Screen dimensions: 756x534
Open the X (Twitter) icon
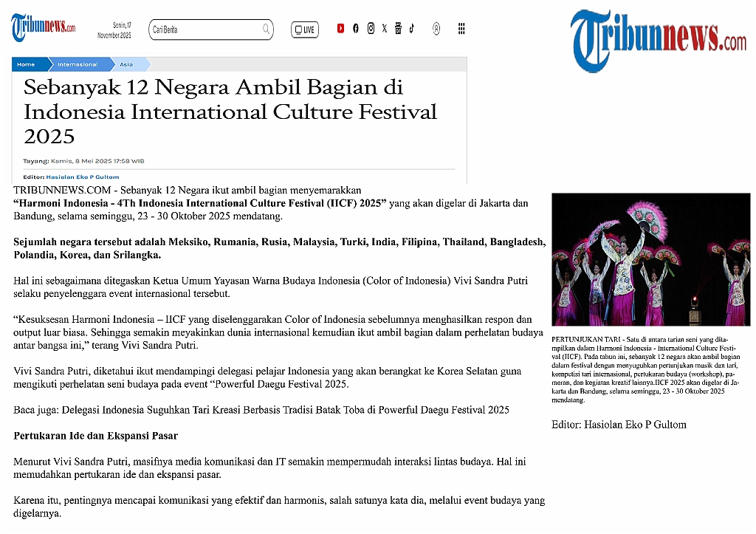click(384, 29)
